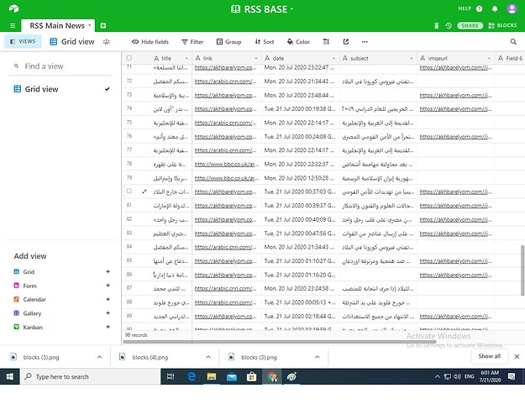Click the vertical scrollbar of the grid

(522, 270)
